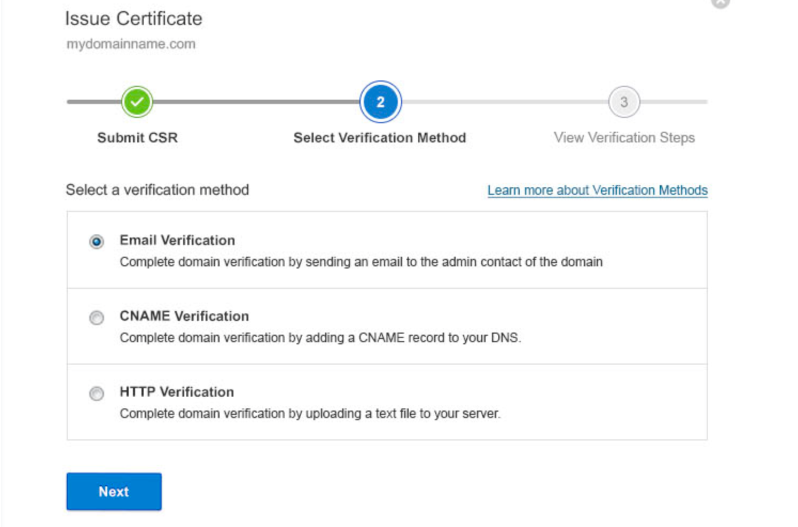Click the email admin contact description text
The height and width of the screenshot is (527, 798).
[x=361, y=262]
